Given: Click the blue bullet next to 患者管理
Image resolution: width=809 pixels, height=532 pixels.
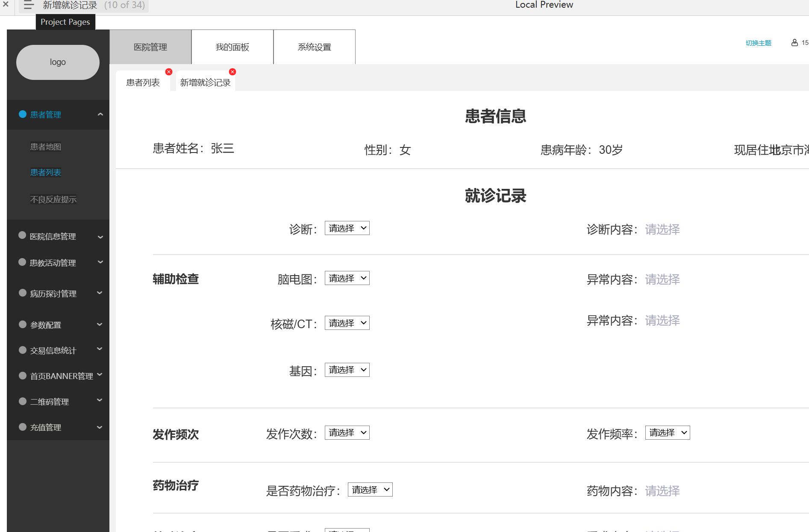Looking at the screenshot, I should (23, 114).
